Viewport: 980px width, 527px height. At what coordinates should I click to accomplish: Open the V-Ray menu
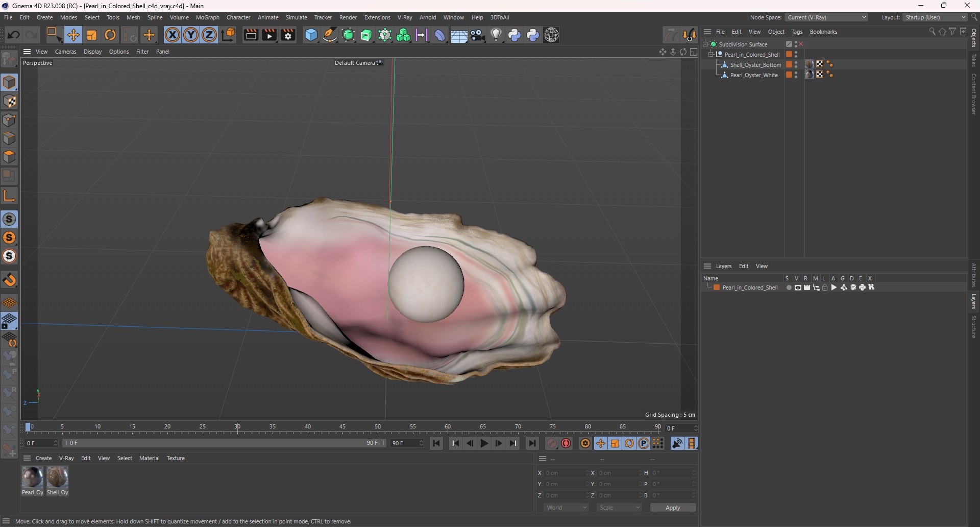coord(405,17)
